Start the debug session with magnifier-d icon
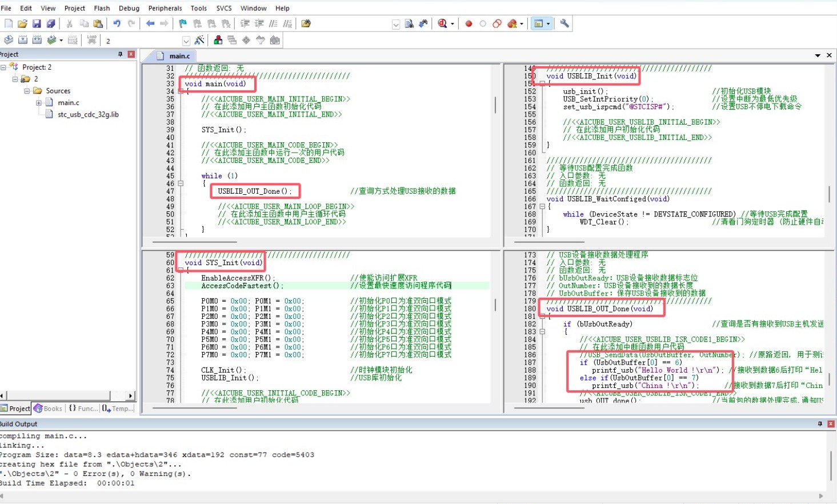Image resolution: width=837 pixels, height=504 pixels. [x=442, y=23]
